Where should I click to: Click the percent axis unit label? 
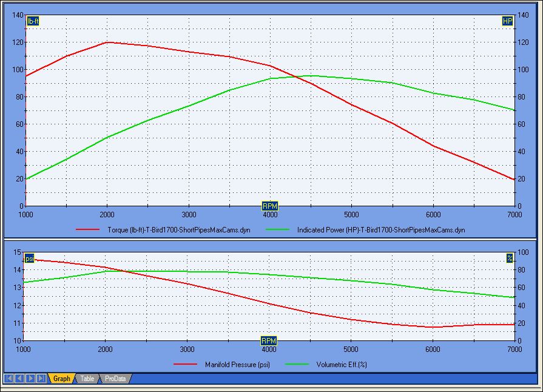510,258
